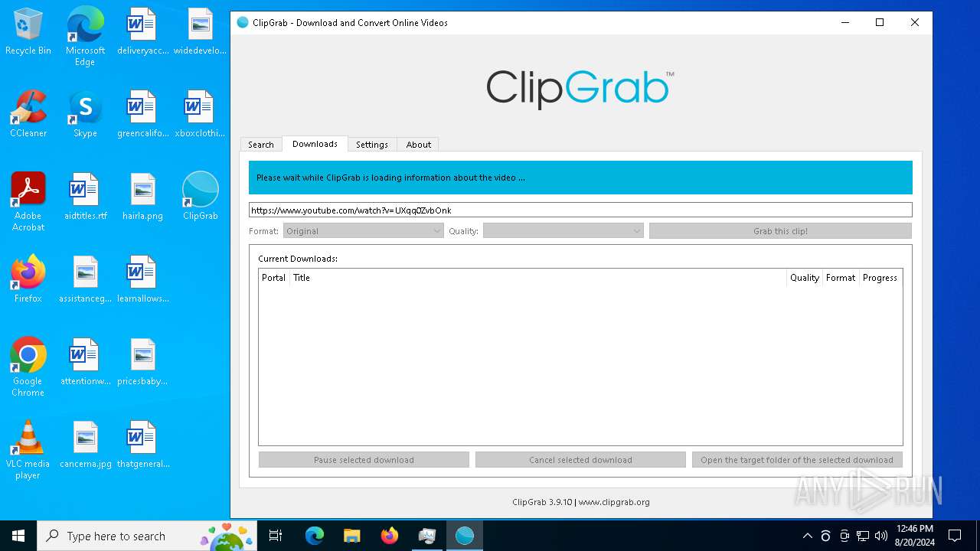Click Cancel selected download button
The height and width of the screenshot is (551, 980).
coord(580,460)
